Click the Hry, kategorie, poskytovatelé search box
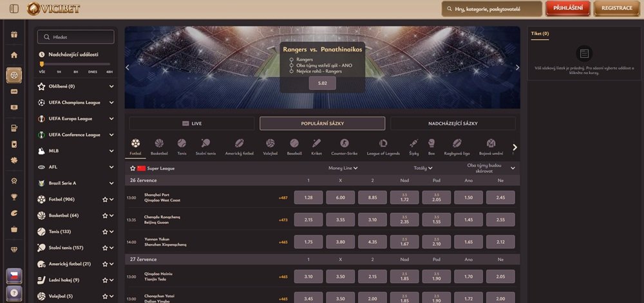 click(492, 8)
